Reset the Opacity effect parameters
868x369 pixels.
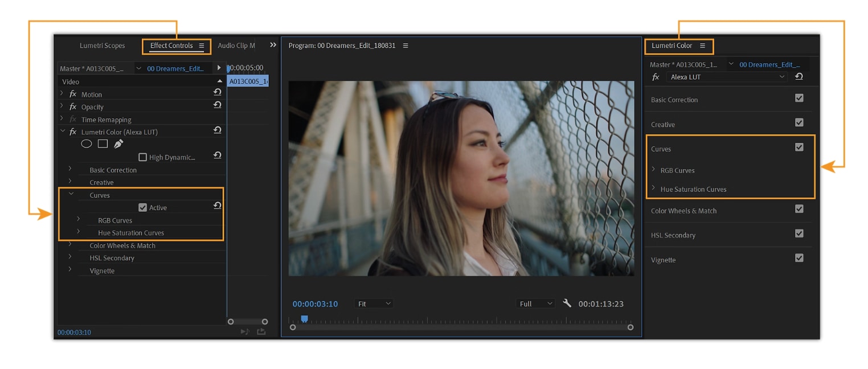[x=217, y=105]
